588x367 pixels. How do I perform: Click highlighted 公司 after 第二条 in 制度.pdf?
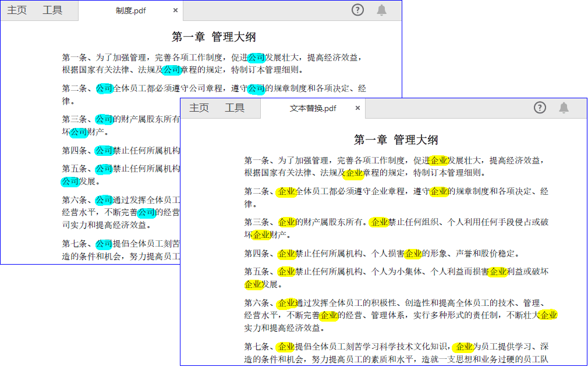pyautogui.click(x=104, y=89)
